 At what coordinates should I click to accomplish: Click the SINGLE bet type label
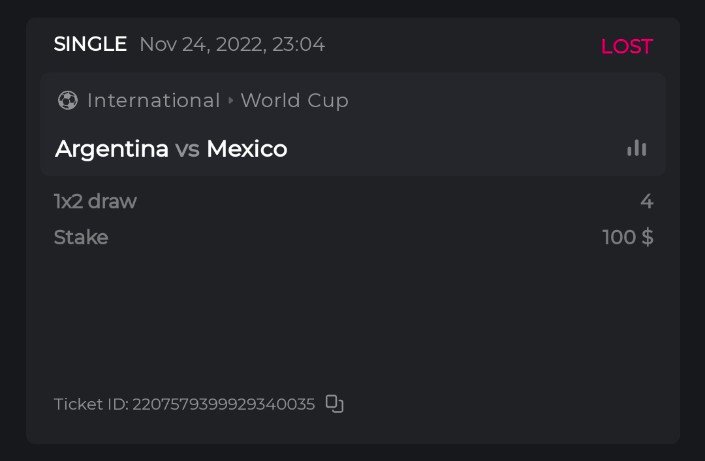click(x=90, y=44)
